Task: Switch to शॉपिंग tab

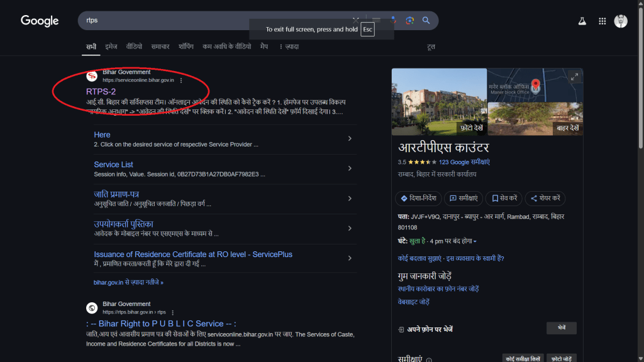Action: tap(186, 47)
